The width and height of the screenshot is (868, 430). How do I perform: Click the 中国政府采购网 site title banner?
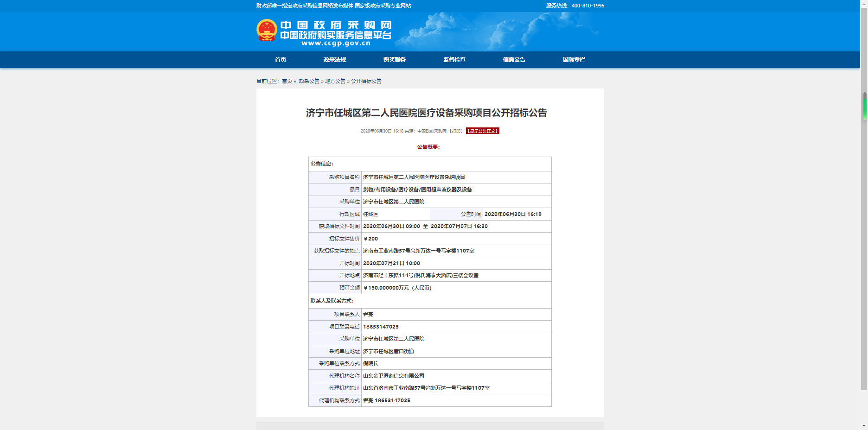[336, 25]
